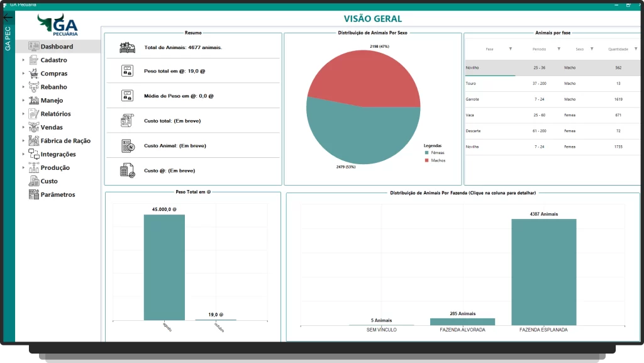Go to the Custo menu entry
Image resolution: width=644 pixels, height=363 pixels.
[x=49, y=181]
